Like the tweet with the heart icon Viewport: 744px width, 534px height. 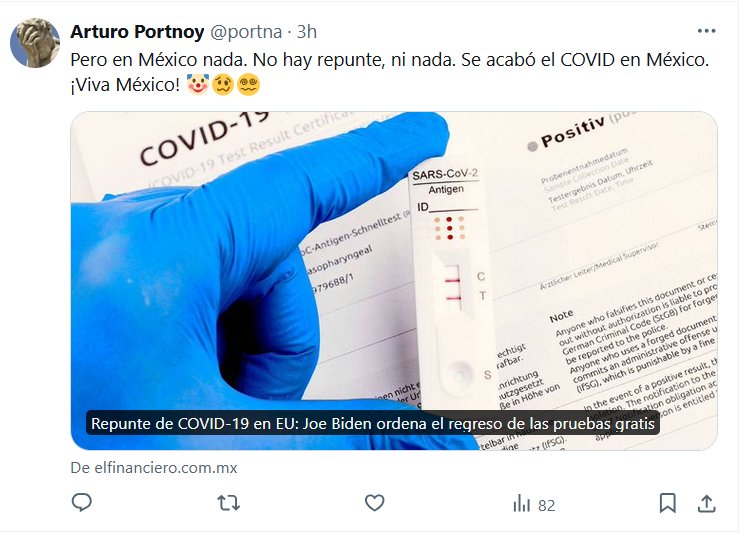coord(374,503)
